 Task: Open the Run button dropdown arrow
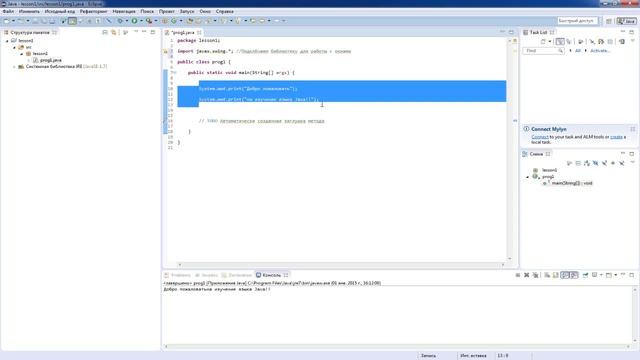click(x=141, y=21)
